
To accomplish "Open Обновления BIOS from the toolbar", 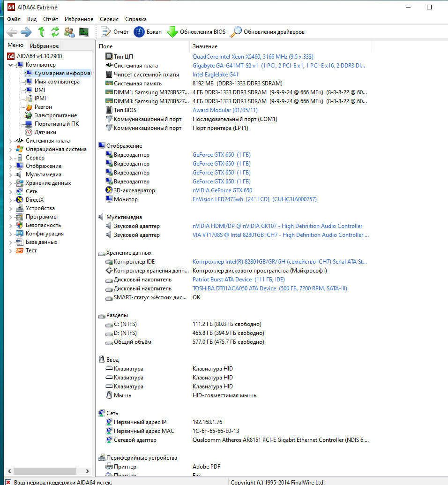I will 196,32.
